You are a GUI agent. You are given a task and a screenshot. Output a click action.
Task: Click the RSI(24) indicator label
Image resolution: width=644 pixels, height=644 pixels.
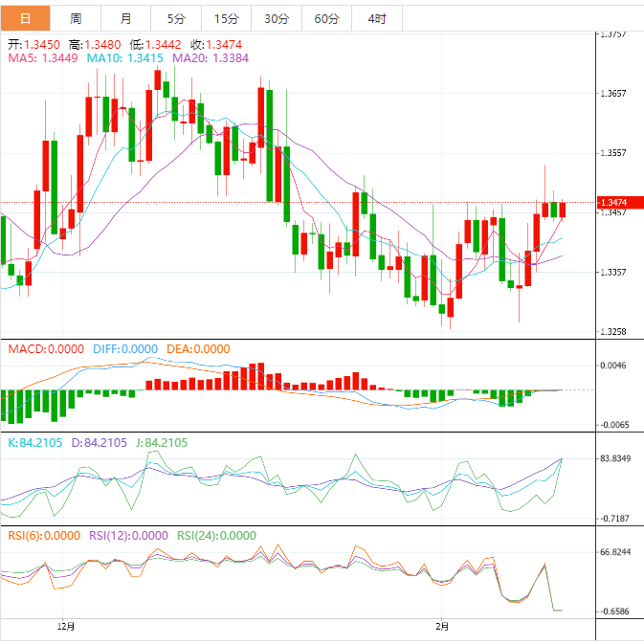216,536
